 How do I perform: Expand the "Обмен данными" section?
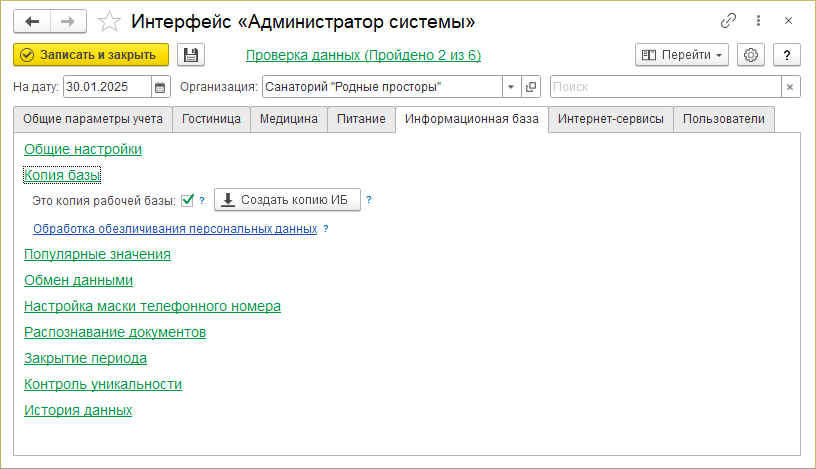[x=78, y=280]
